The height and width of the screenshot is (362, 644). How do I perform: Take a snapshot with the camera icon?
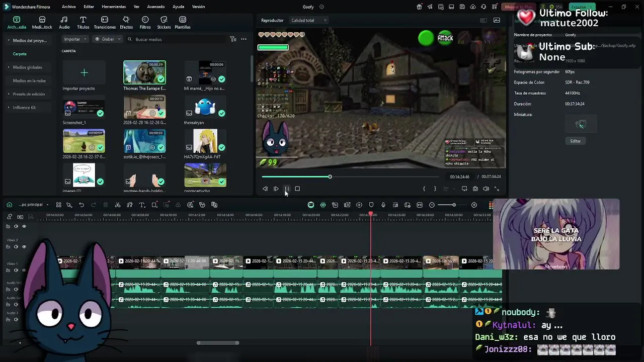(x=475, y=189)
